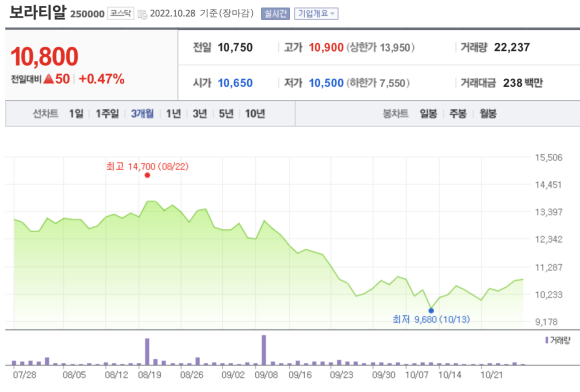
Task: Click the 9,178 y-axis label
Action: (x=546, y=322)
